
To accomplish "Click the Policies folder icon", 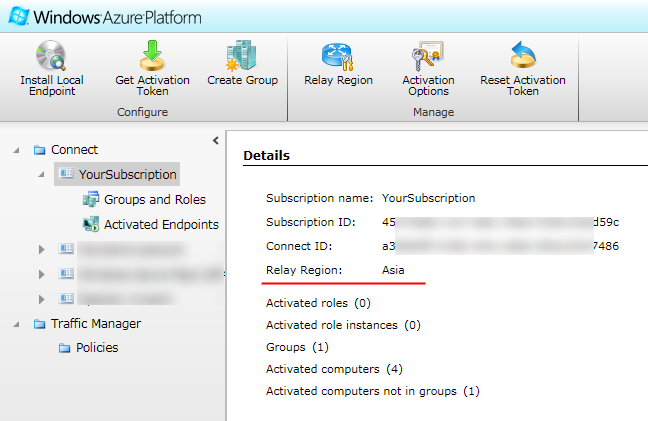I will pyautogui.click(x=64, y=348).
